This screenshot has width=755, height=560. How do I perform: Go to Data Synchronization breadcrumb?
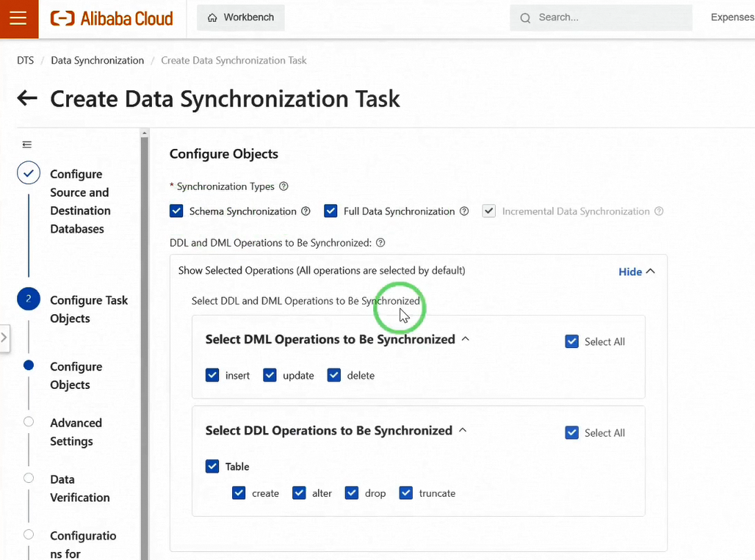(97, 60)
